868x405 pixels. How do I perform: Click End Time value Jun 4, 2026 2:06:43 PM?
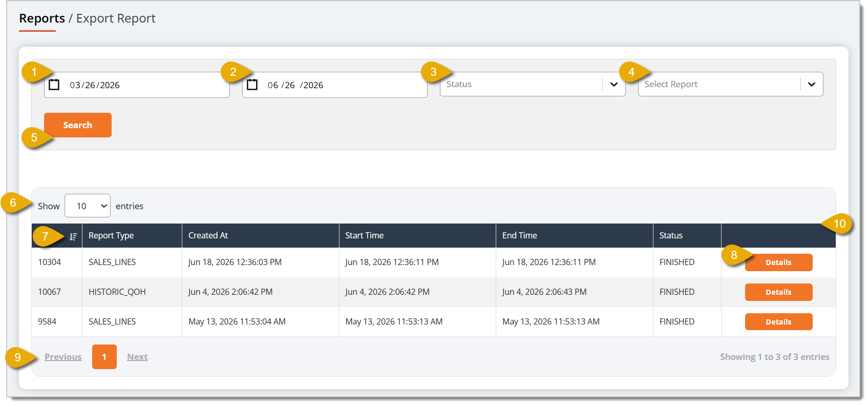tap(544, 292)
